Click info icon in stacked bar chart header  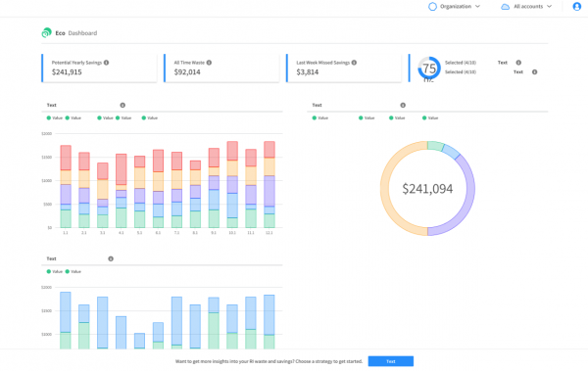click(x=122, y=106)
